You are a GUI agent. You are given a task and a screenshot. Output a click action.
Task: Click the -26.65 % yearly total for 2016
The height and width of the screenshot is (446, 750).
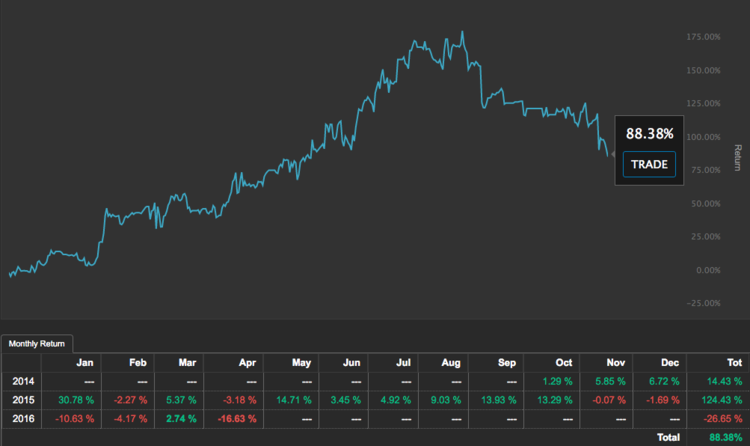(x=726, y=419)
